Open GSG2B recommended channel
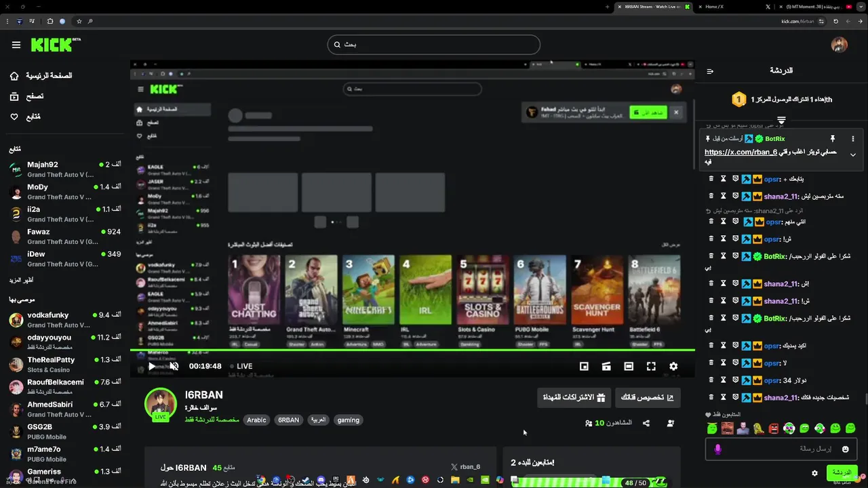Screen dimensions: 868x488 click(x=65, y=431)
